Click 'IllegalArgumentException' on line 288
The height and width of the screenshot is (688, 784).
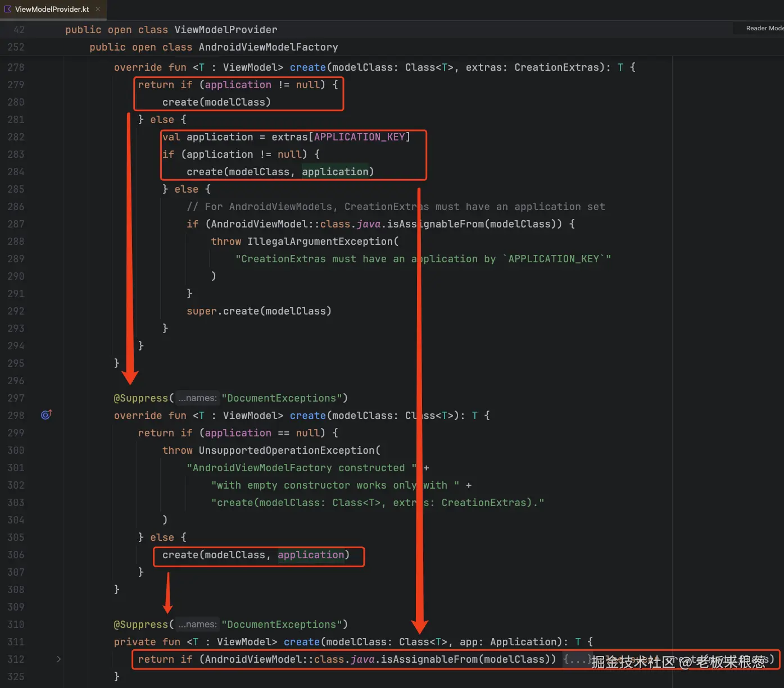(320, 242)
